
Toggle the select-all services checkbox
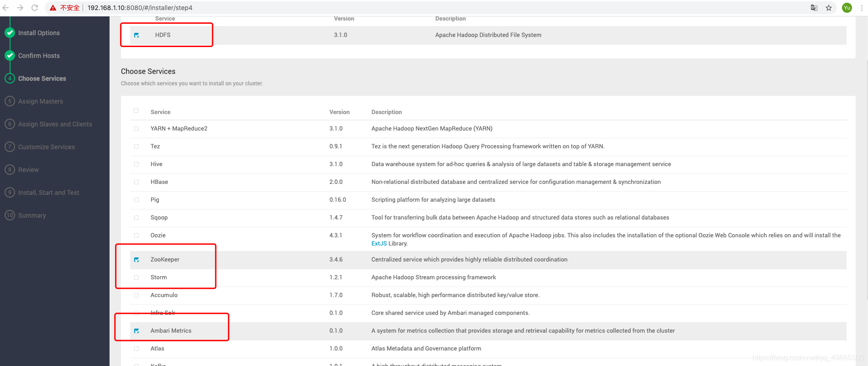click(x=136, y=110)
